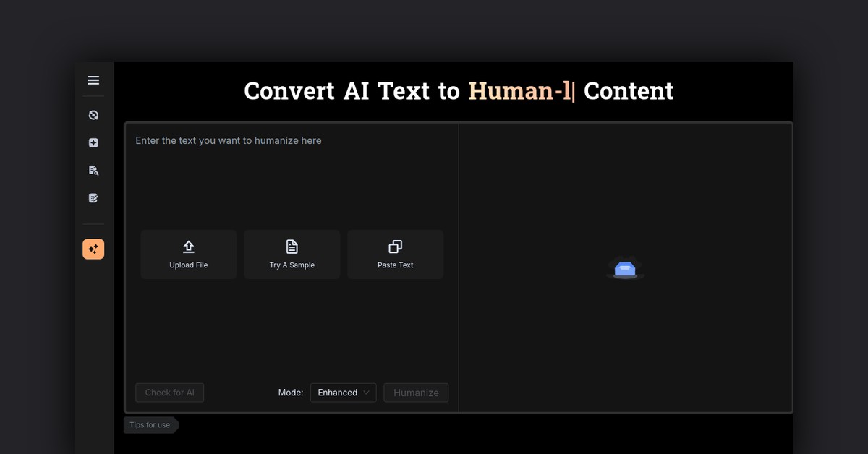
Task: Expand the Tips for use tag
Action: 150,425
